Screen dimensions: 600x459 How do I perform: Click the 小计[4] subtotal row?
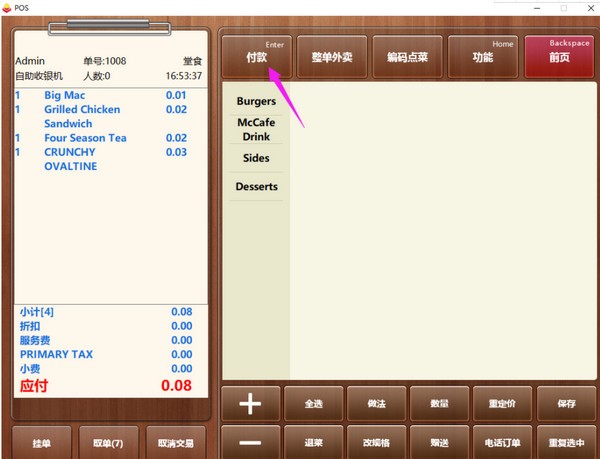111,312
